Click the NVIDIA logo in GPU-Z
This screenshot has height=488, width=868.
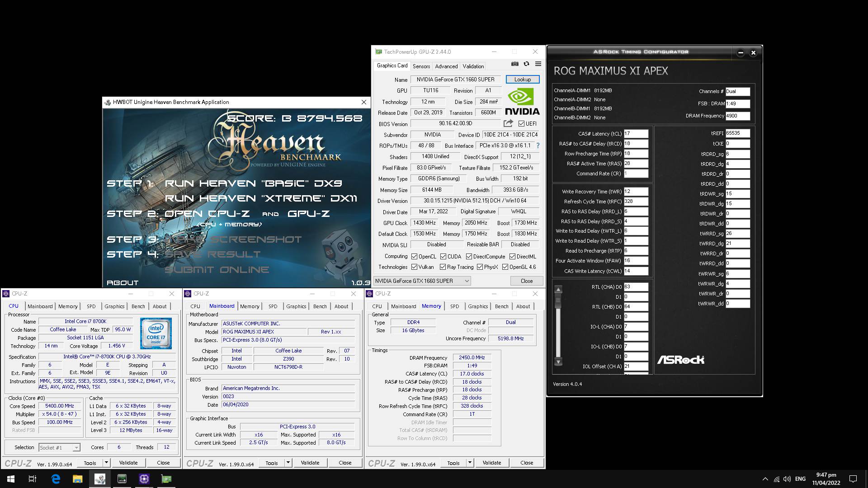pyautogui.click(x=522, y=102)
